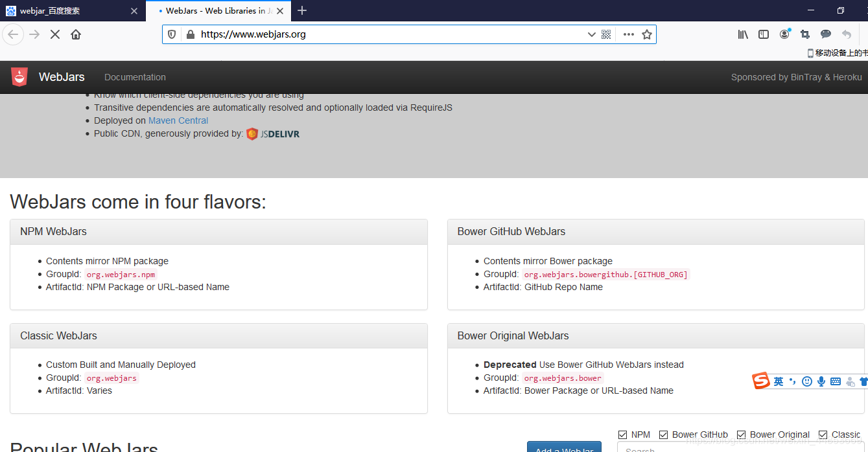Click the org.webjars.npm code text
The height and width of the screenshot is (452, 868).
pos(121,275)
